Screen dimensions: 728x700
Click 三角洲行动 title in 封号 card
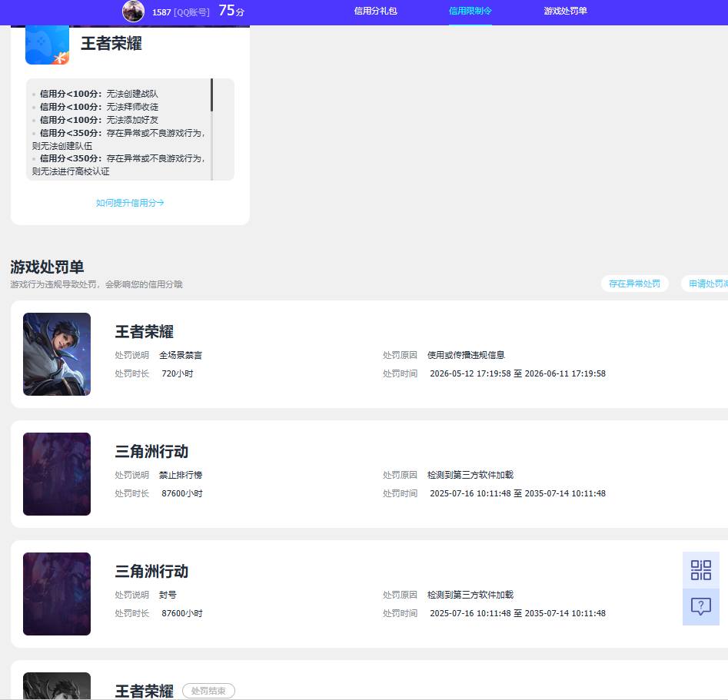click(x=151, y=572)
